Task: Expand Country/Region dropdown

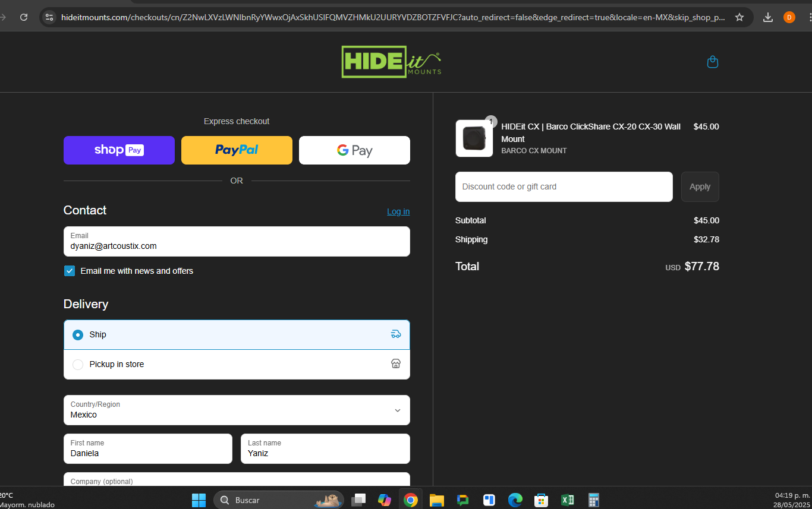Action: (x=237, y=410)
